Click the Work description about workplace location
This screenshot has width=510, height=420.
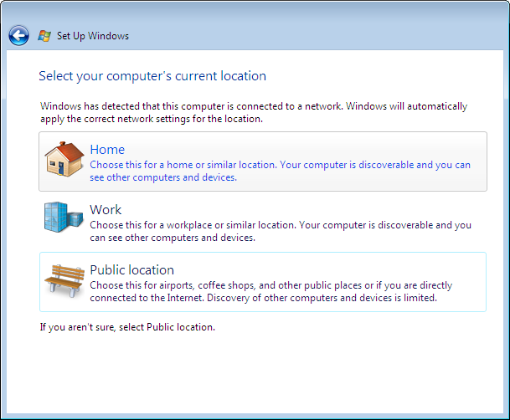pyautogui.click(x=281, y=231)
